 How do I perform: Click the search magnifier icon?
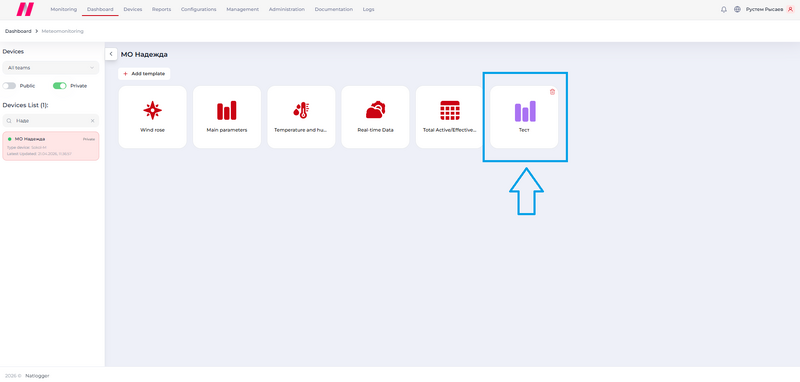pos(9,121)
